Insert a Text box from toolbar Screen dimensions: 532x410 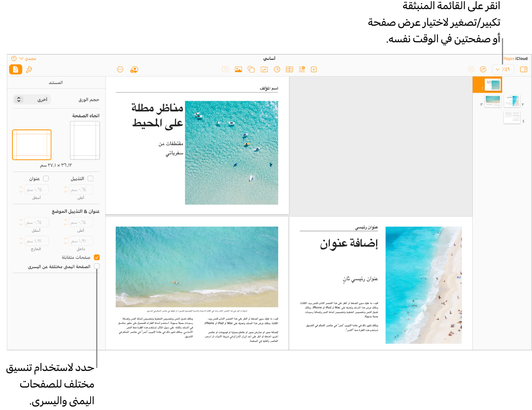(264, 69)
